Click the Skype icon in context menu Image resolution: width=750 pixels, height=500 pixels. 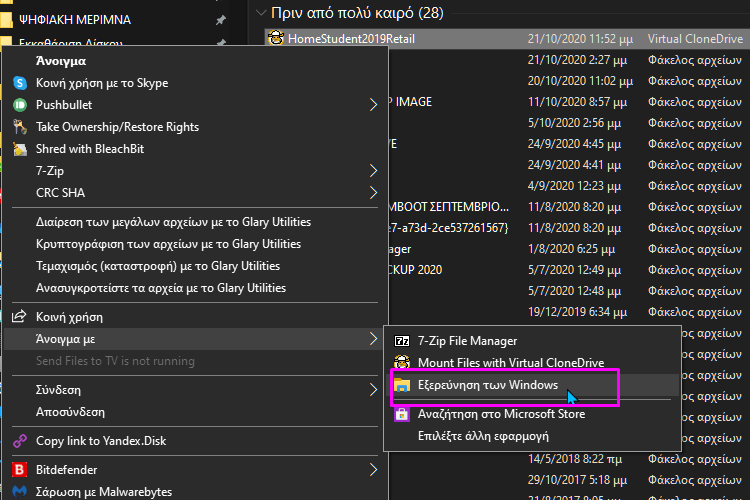(x=20, y=83)
